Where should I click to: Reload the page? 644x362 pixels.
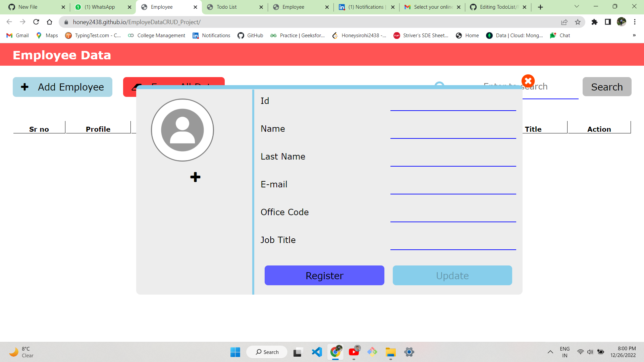[x=36, y=22]
